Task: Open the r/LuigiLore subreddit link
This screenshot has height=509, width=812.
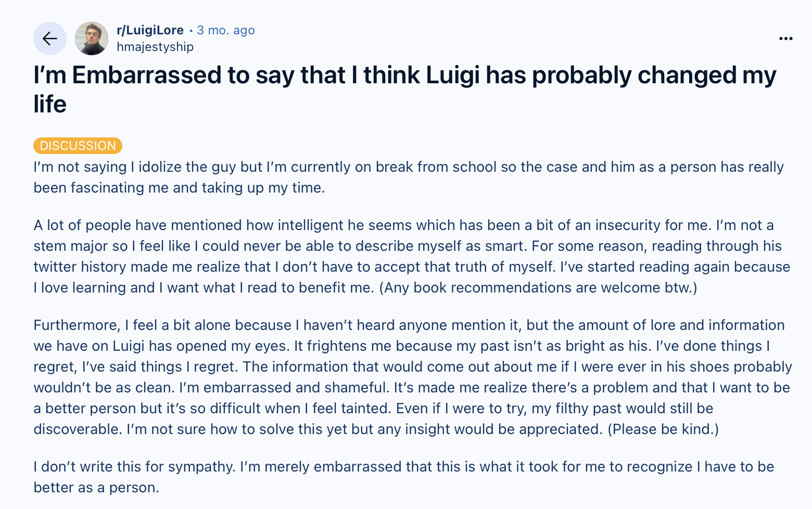Action: point(150,30)
